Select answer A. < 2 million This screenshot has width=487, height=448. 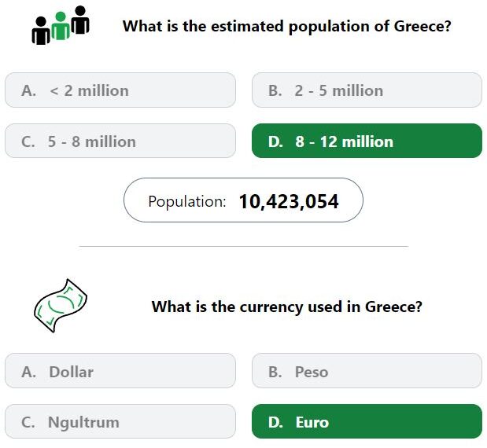pos(120,90)
